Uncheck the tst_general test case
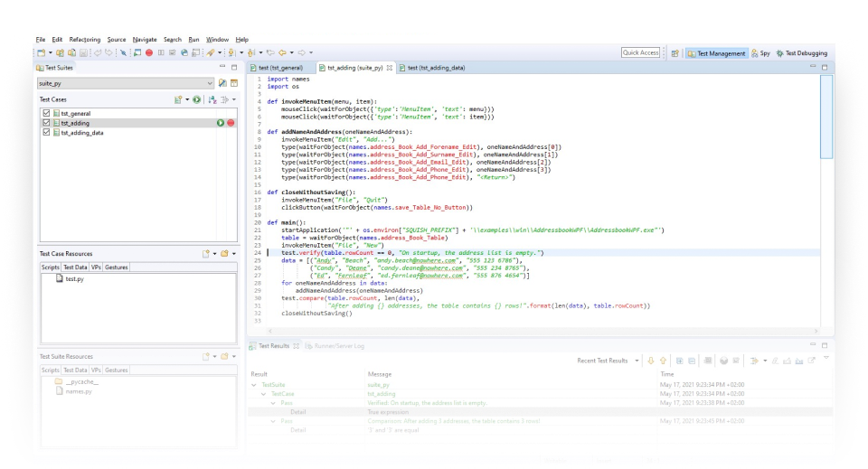Screen dimensions: 868x469 click(46, 113)
